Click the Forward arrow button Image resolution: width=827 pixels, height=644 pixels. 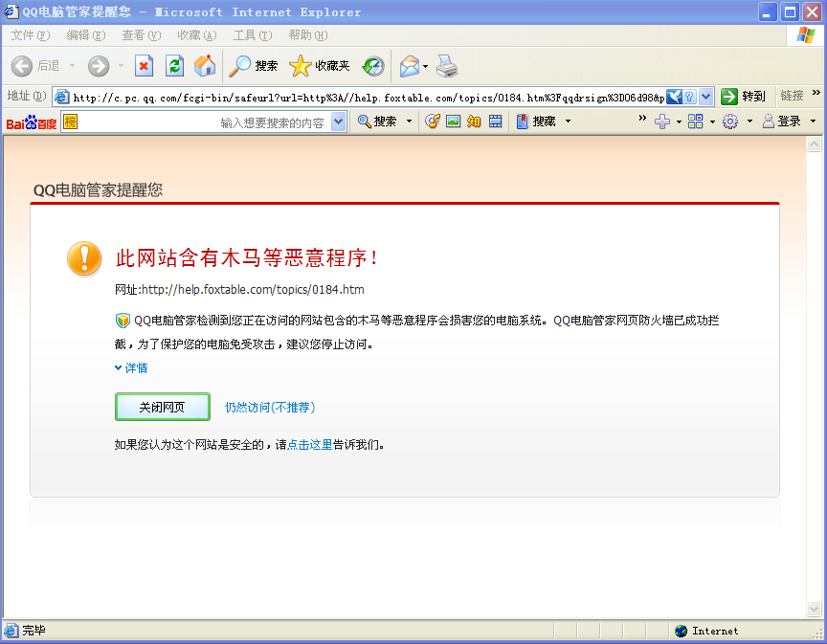coord(99,66)
